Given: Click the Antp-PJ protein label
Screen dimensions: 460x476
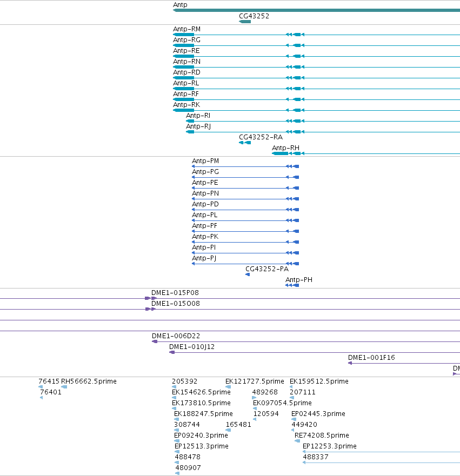Looking at the screenshot, I should (204, 258).
